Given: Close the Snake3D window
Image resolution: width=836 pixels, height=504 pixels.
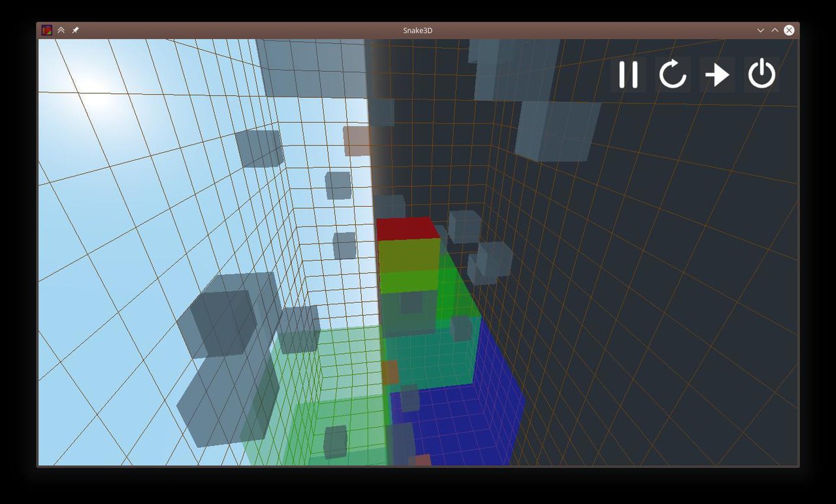Looking at the screenshot, I should click(789, 30).
